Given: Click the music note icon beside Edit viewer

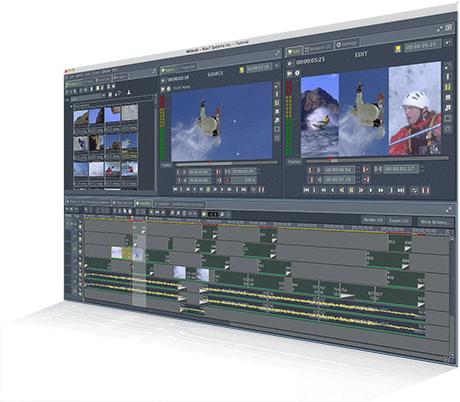Looking at the screenshot, I should [448, 108].
